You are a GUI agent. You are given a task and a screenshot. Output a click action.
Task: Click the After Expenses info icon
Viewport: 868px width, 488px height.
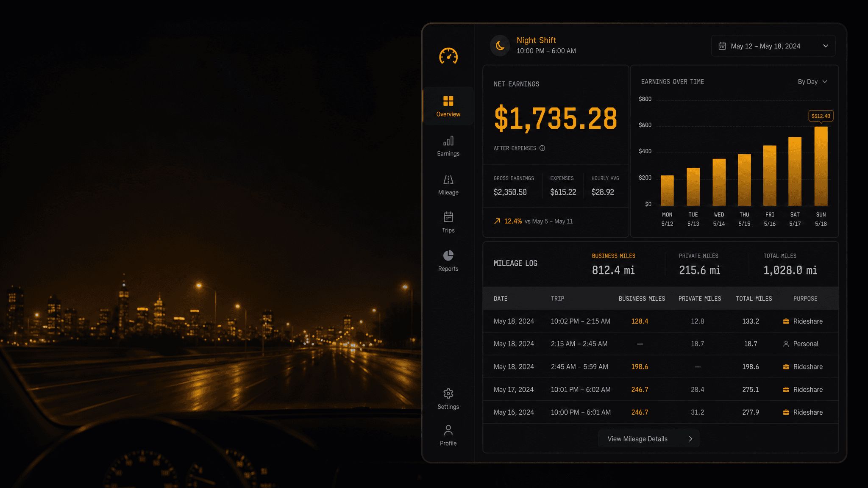(542, 148)
